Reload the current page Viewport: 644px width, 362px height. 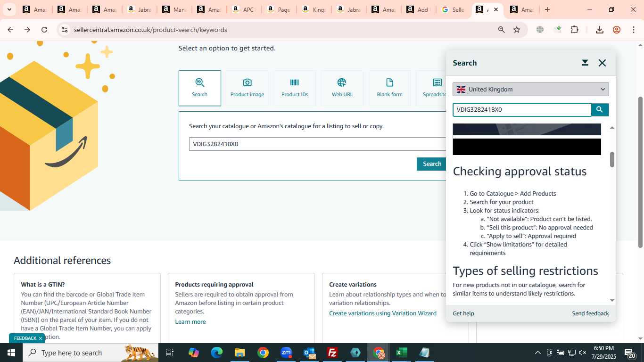(x=44, y=30)
